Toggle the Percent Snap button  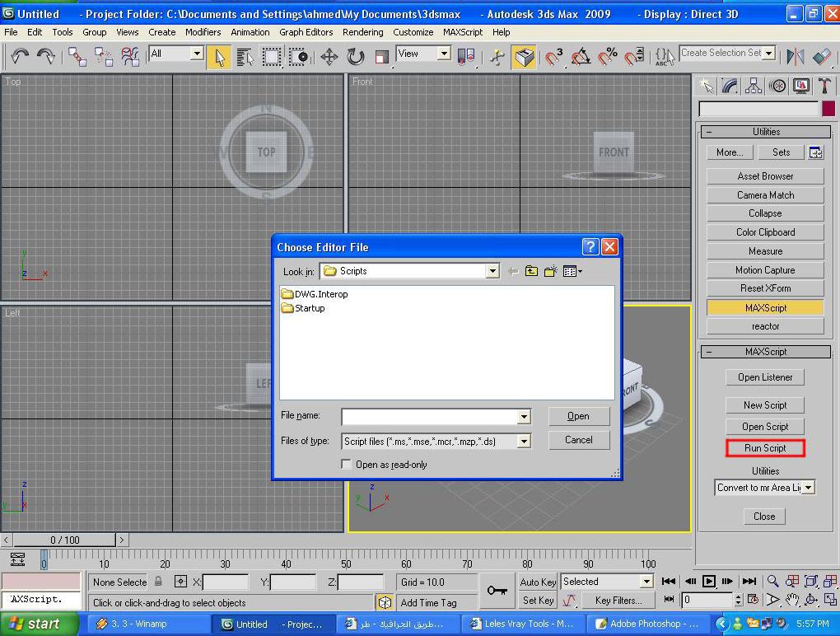click(x=608, y=57)
